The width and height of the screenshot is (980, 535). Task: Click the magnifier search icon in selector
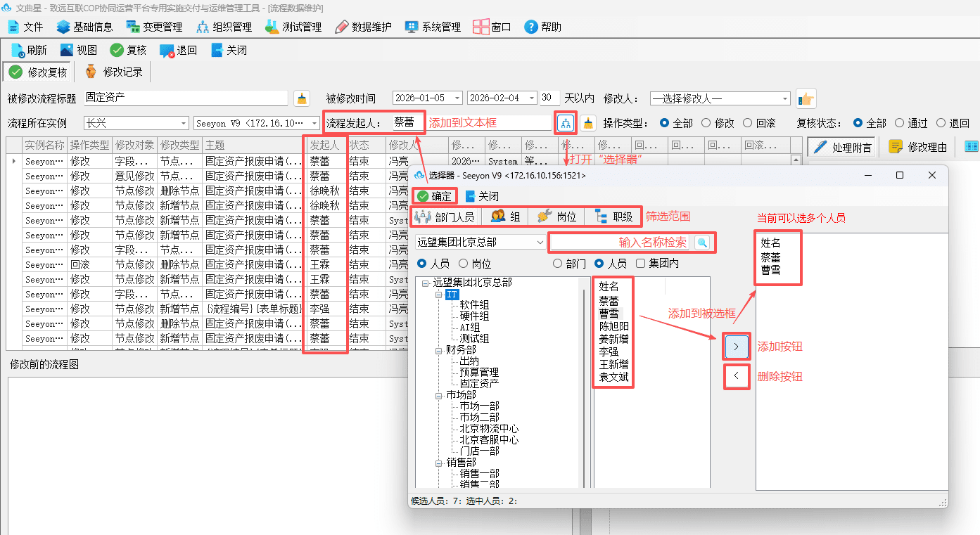click(701, 243)
